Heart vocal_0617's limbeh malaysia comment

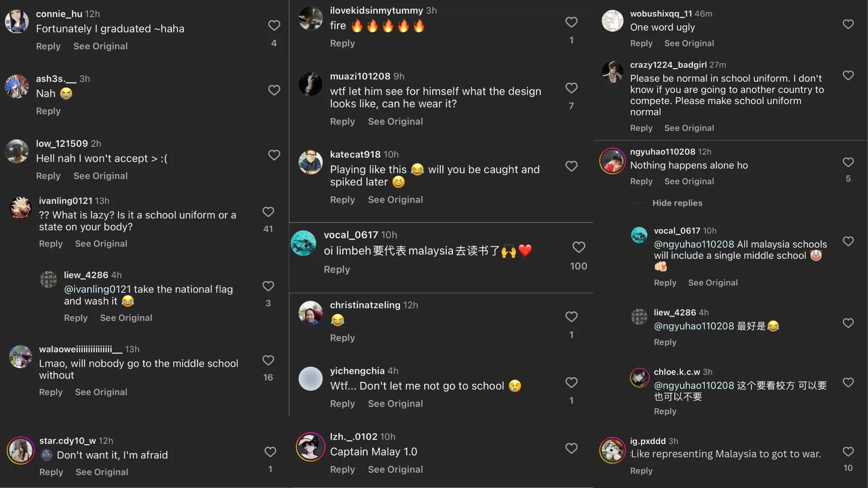(x=579, y=247)
